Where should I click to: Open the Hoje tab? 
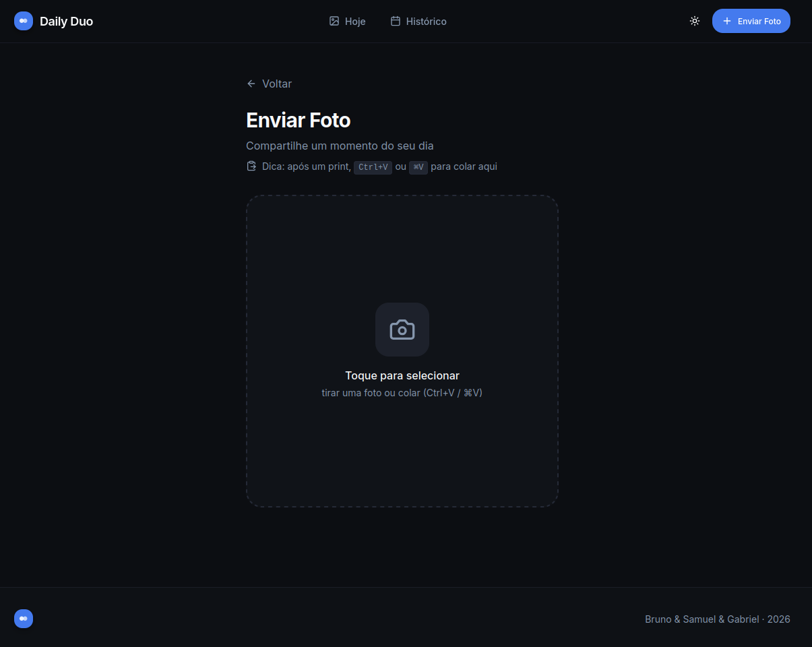coord(347,22)
